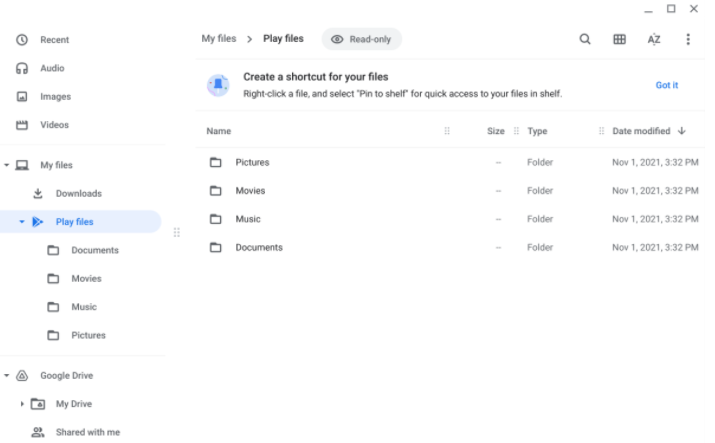Sort files by Name column header
Viewport: 715px width, 443px height.
tap(218, 131)
